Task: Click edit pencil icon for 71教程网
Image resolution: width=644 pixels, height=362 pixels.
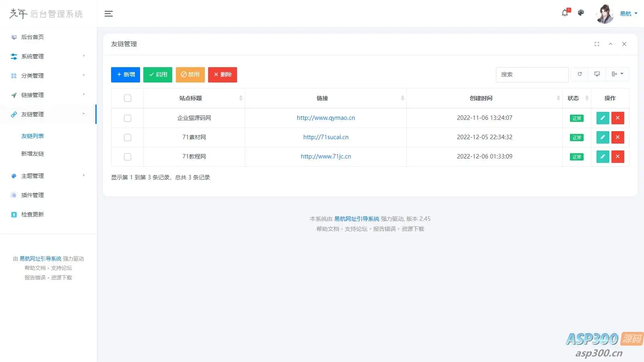Action: coord(603,156)
